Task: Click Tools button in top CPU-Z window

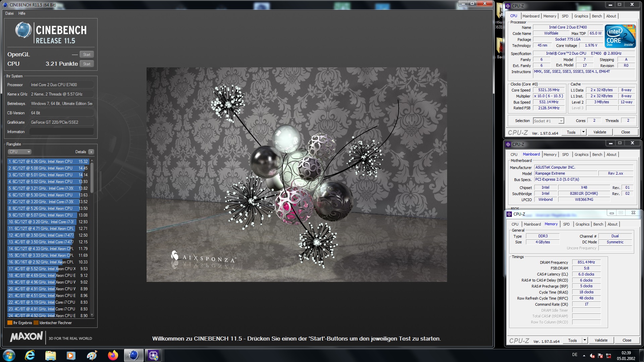Action: 571,132
